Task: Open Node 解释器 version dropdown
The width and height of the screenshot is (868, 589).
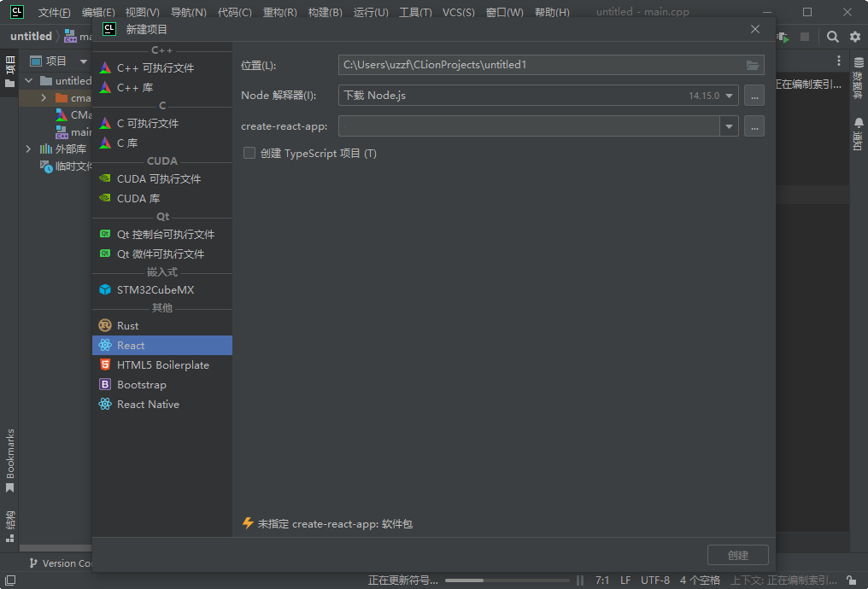Action: pyautogui.click(x=729, y=96)
